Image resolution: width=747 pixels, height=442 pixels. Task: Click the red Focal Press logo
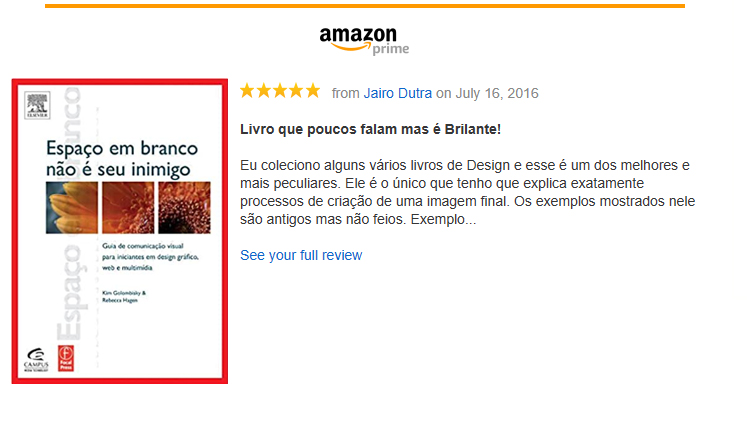click(x=66, y=358)
